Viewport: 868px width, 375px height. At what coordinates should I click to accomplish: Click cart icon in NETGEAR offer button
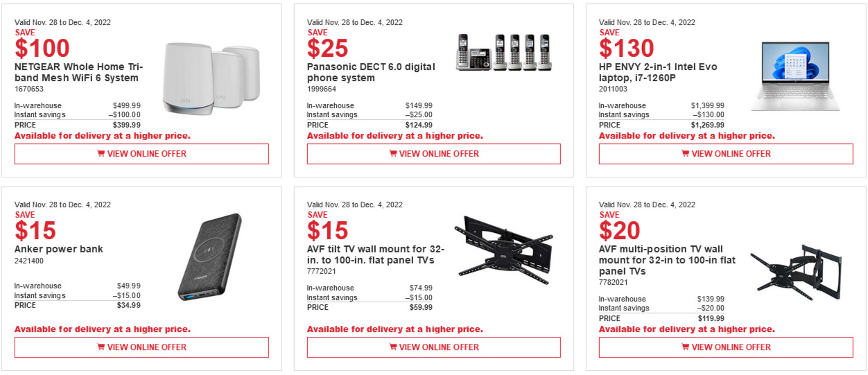pyautogui.click(x=101, y=154)
